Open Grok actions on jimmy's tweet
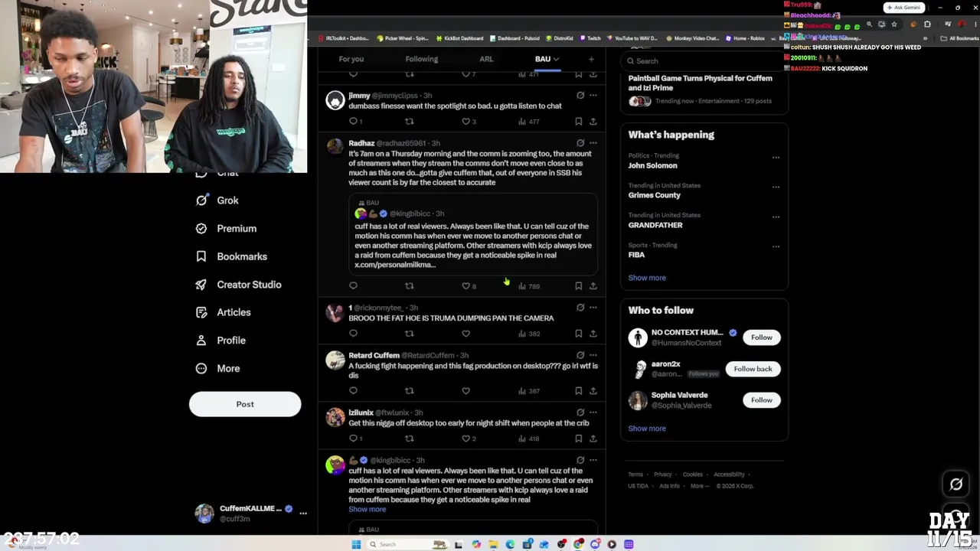 pyautogui.click(x=580, y=96)
